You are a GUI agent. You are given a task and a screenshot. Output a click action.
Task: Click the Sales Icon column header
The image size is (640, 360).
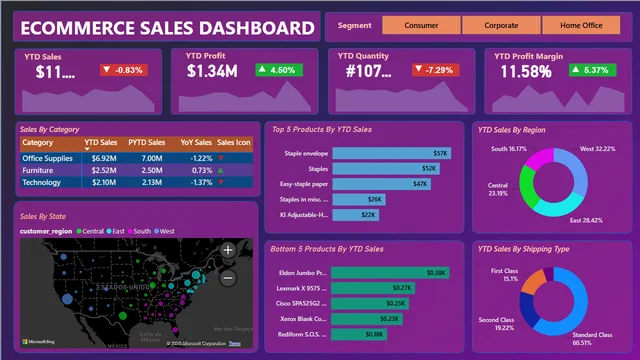[x=233, y=142]
